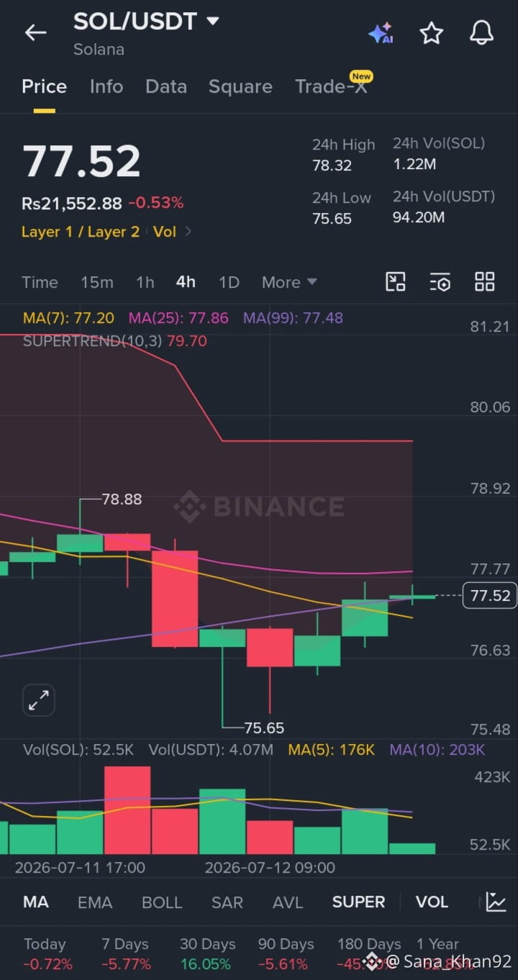Image resolution: width=518 pixels, height=980 pixels.
Task: Toggle the BOLL indicator
Action: tap(162, 902)
